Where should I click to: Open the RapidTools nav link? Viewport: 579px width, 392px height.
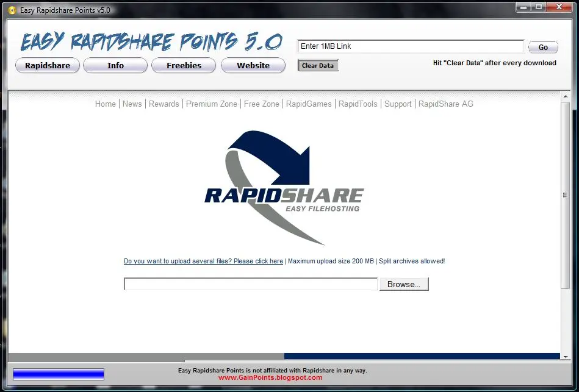click(x=358, y=104)
